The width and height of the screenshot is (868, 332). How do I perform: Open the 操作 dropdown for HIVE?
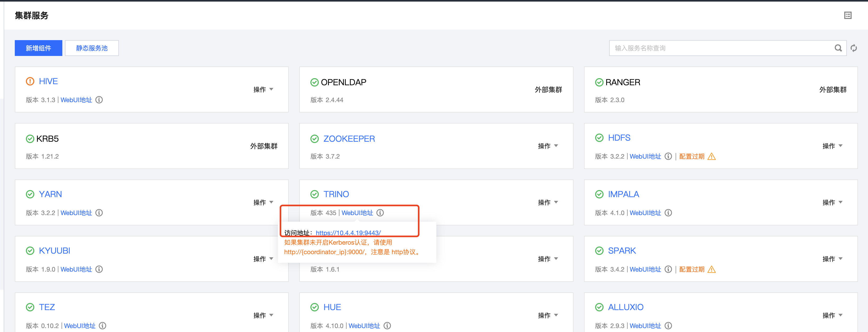tap(263, 89)
